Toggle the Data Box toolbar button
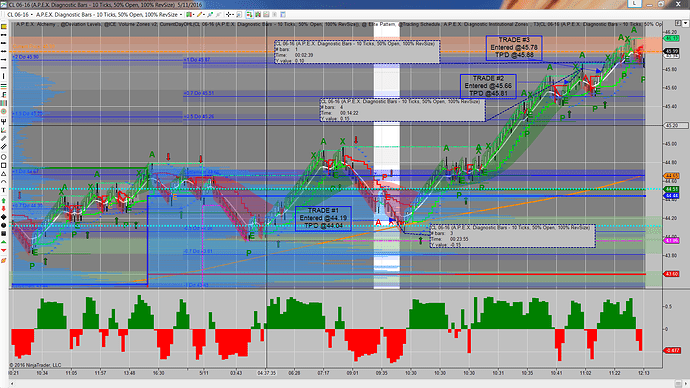This screenshot has height=388, width=690. [x=239, y=15]
